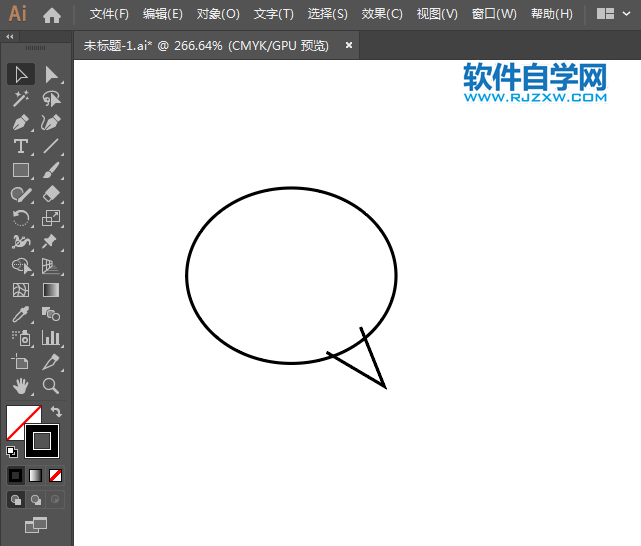Click the Home button
Screen dimensions: 641x546
(x=52, y=14)
